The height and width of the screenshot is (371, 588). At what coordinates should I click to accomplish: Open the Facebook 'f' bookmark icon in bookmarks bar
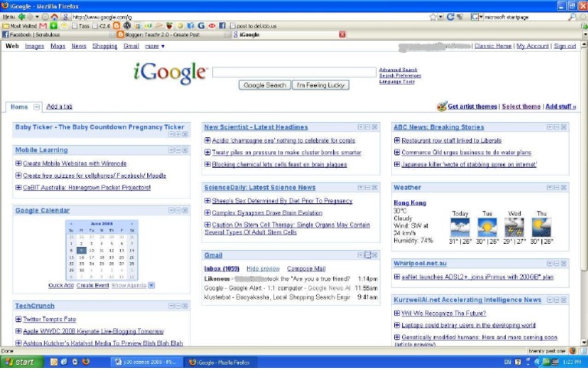[222, 25]
